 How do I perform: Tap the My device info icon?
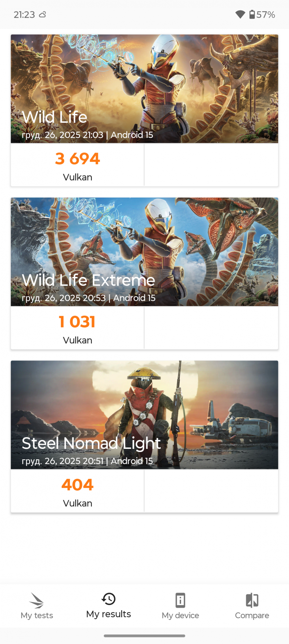click(180, 600)
